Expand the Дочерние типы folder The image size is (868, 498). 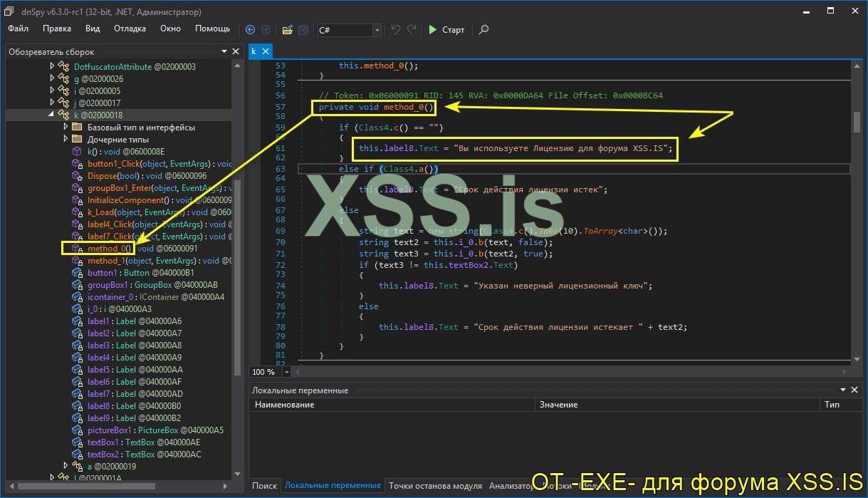(x=66, y=139)
